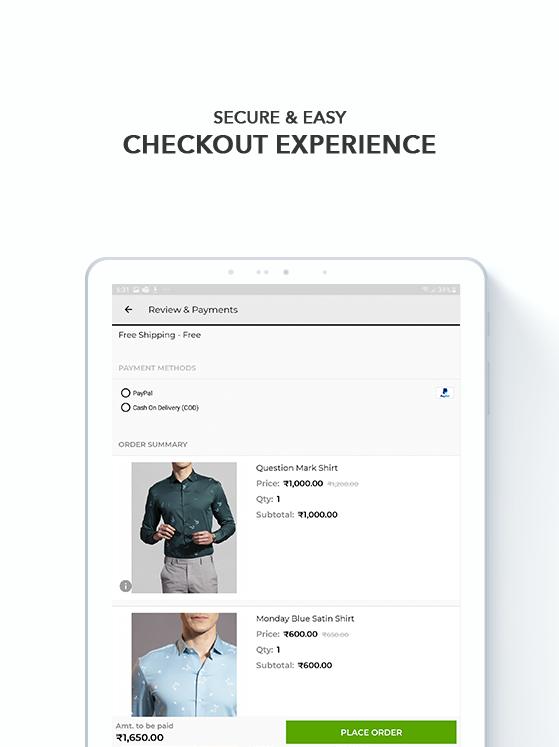Click the Review & Payments header title
559x747 pixels.
(193, 310)
